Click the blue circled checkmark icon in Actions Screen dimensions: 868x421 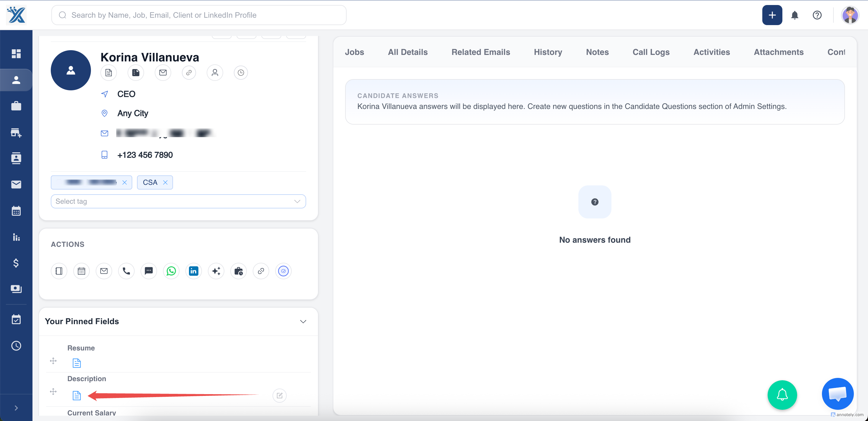tap(283, 271)
